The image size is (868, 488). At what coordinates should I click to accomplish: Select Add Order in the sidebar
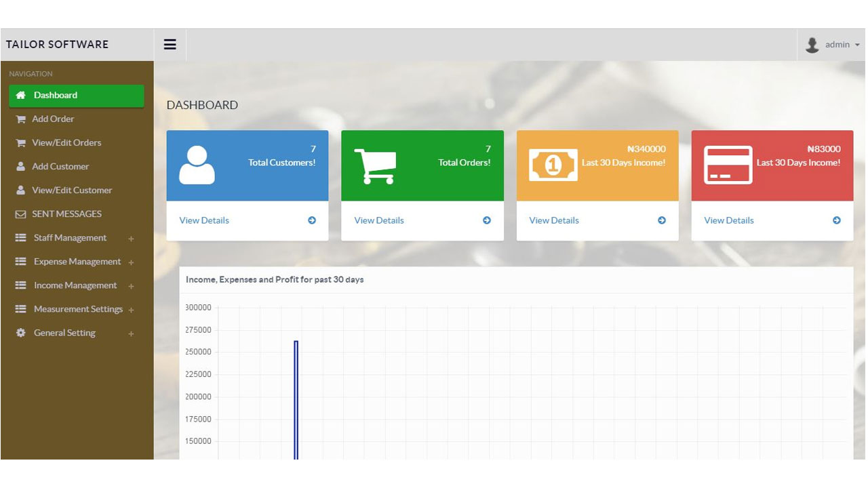(x=53, y=119)
